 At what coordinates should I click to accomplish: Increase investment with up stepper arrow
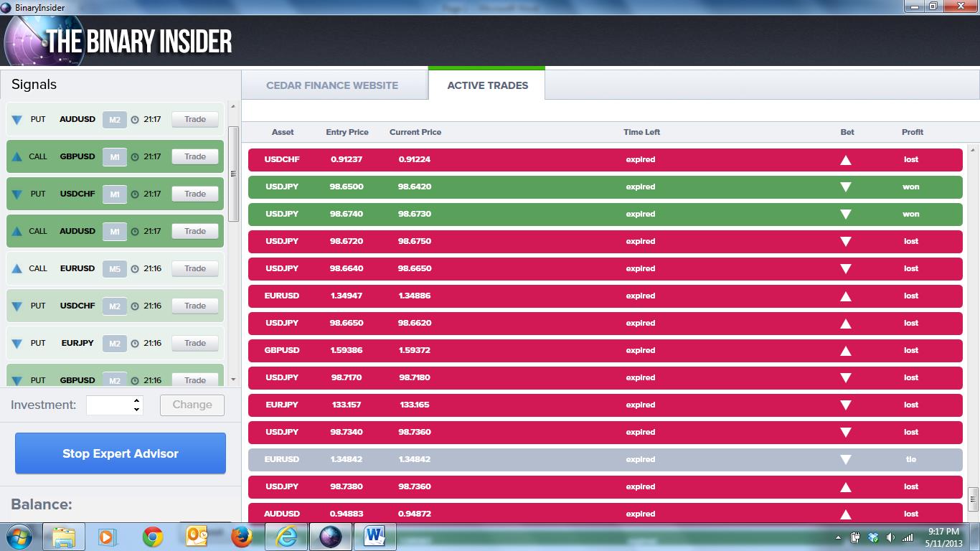[x=137, y=400]
